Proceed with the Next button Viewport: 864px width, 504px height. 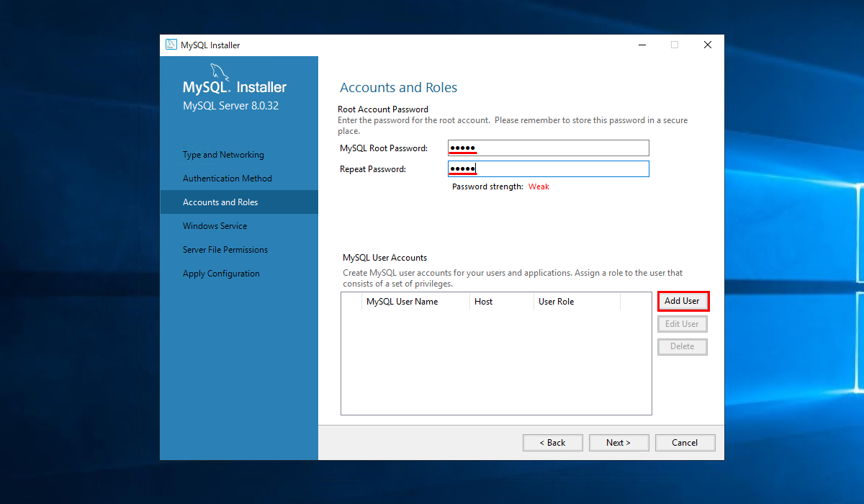(618, 443)
